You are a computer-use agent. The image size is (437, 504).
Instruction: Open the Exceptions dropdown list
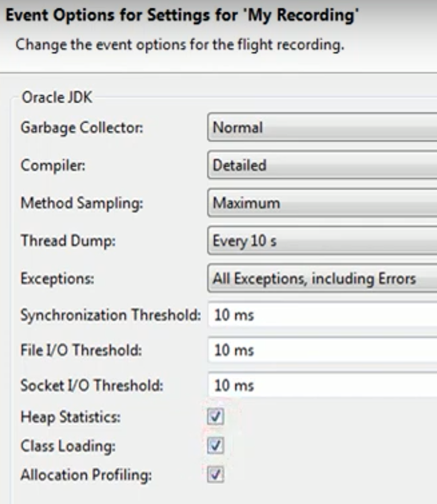tap(322, 278)
